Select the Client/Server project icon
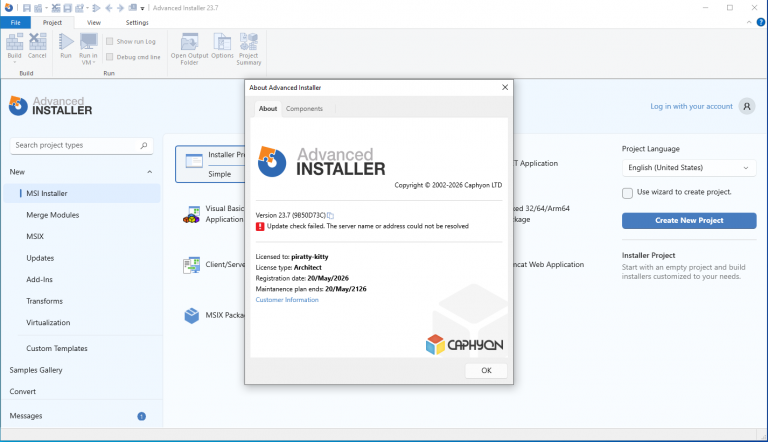Viewport: 768px width, 442px height. [x=192, y=265]
